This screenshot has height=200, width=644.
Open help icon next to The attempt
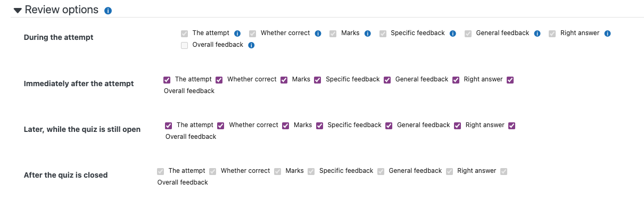(237, 34)
